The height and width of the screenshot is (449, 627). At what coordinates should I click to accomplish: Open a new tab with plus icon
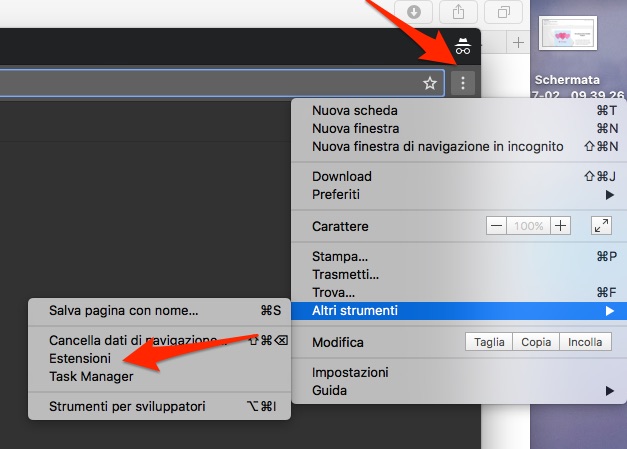[x=518, y=42]
